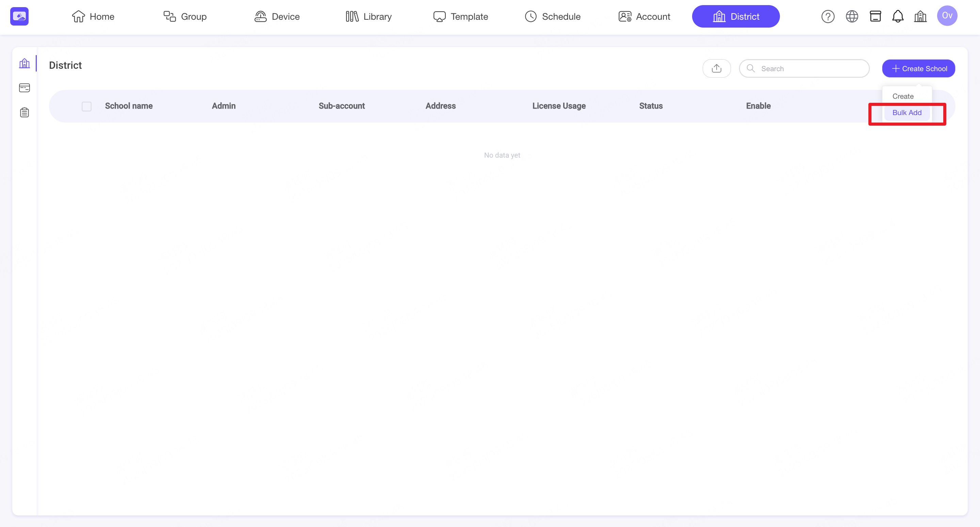Tick the select-all checkbox beside School name

[x=86, y=106]
